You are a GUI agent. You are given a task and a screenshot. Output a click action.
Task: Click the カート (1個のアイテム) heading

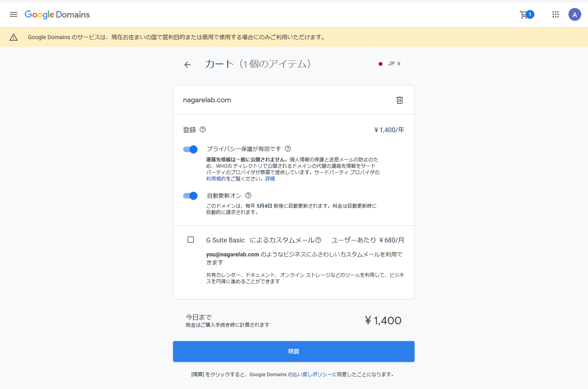(x=258, y=64)
